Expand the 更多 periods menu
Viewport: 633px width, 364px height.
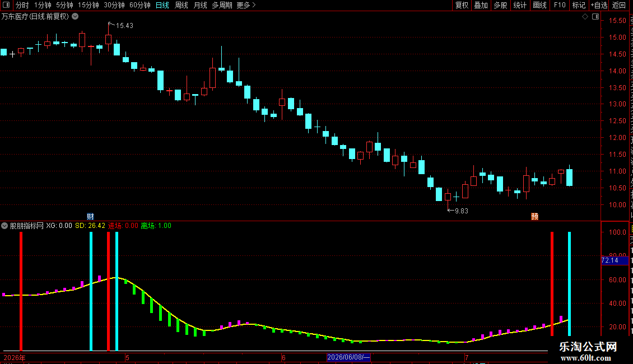pos(246,5)
